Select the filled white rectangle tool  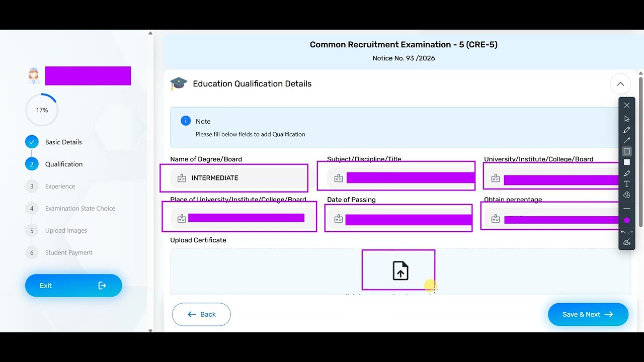pyautogui.click(x=627, y=162)
